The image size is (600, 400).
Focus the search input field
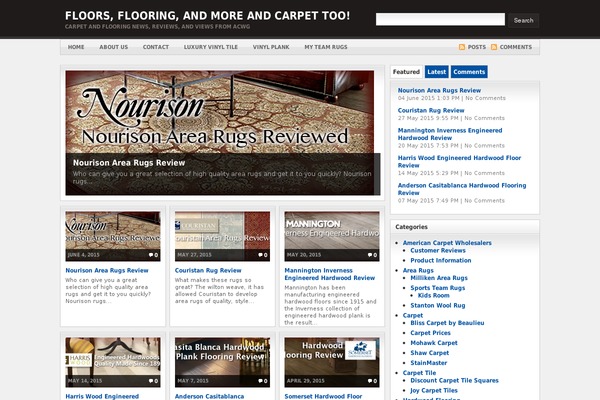pos(440,20)
